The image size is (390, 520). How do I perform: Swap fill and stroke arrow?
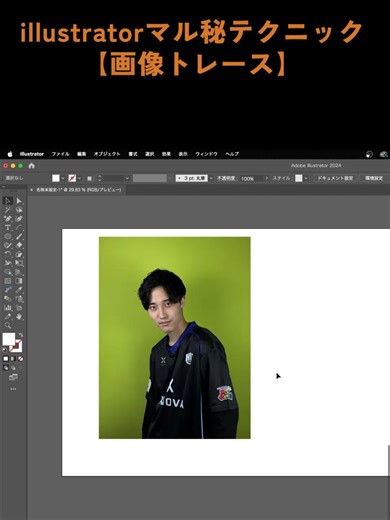21,335
